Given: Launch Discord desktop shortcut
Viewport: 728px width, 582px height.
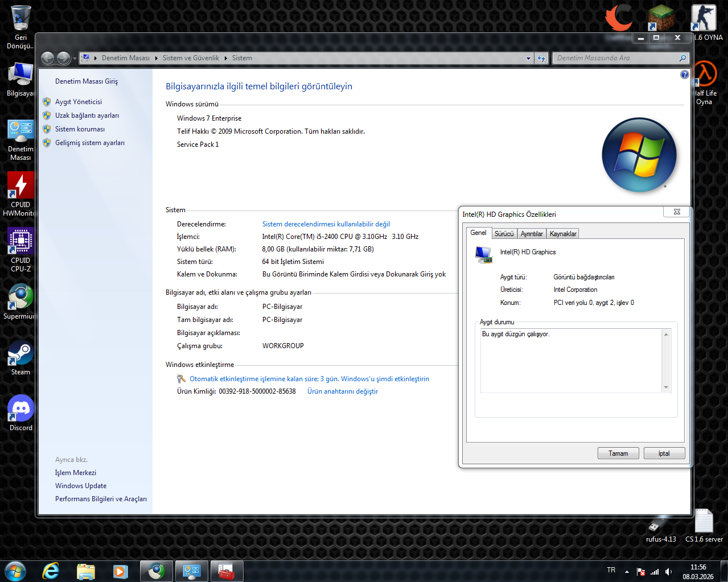Looking at the screenshot, I should tap(20, 413).
